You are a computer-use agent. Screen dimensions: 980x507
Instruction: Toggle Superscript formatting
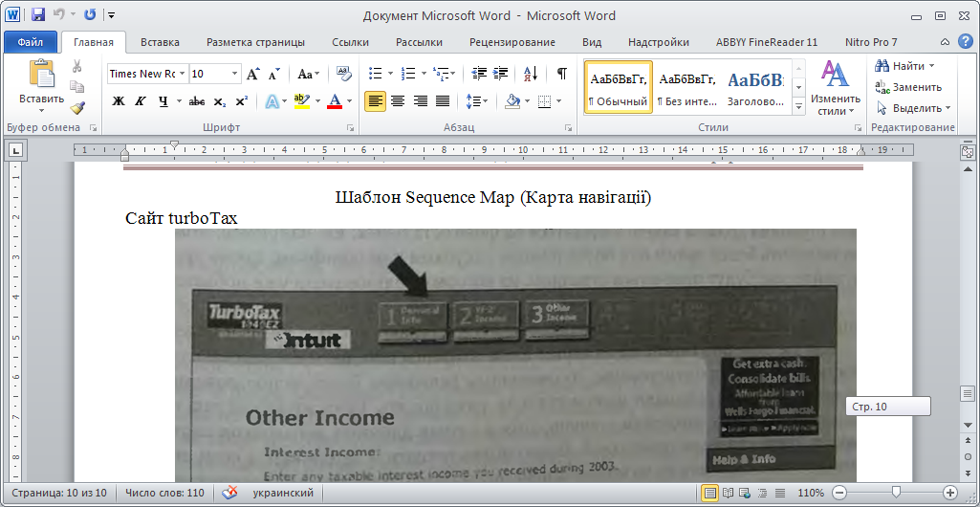point(242,101)
